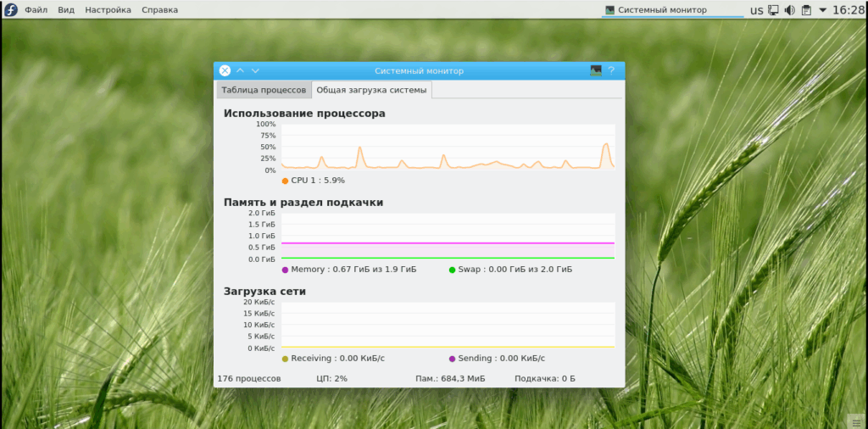Expand hidden tray items arrow
This screenshot has width=868, height=429.
(x=822, y=10)
